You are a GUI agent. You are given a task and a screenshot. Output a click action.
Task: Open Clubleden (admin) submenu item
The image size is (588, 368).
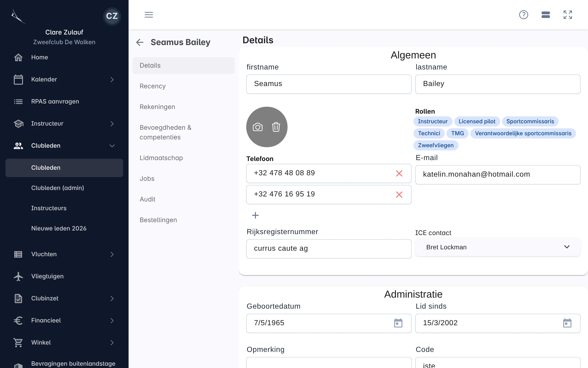(64, 188)
